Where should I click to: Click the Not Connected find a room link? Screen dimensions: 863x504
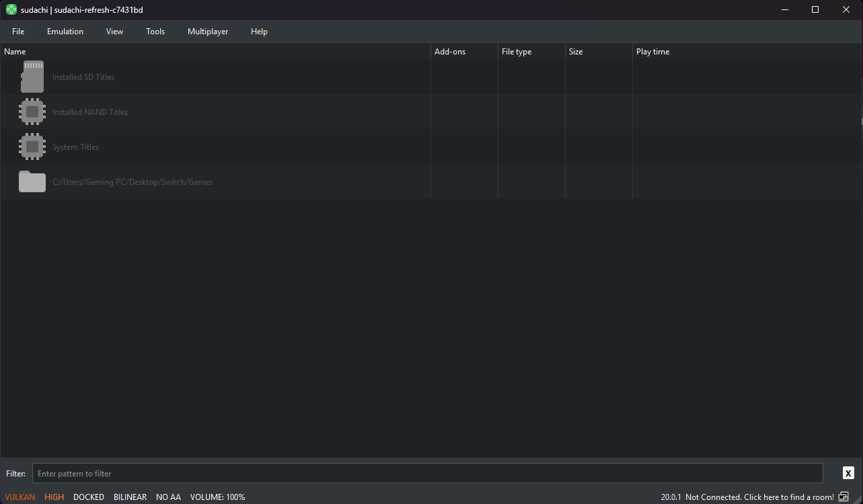pos(759,497)
